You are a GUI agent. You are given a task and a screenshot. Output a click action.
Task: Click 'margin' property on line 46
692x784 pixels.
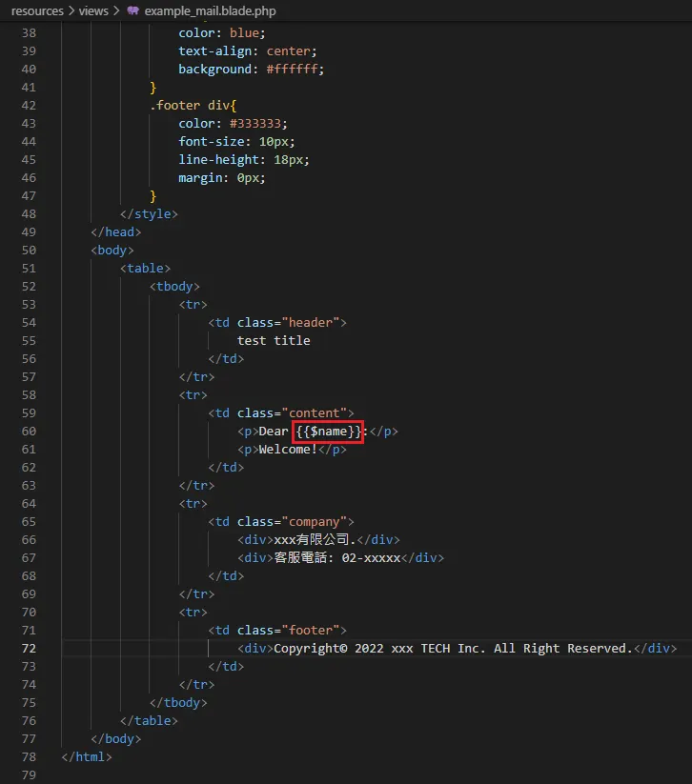click(201, 178)
